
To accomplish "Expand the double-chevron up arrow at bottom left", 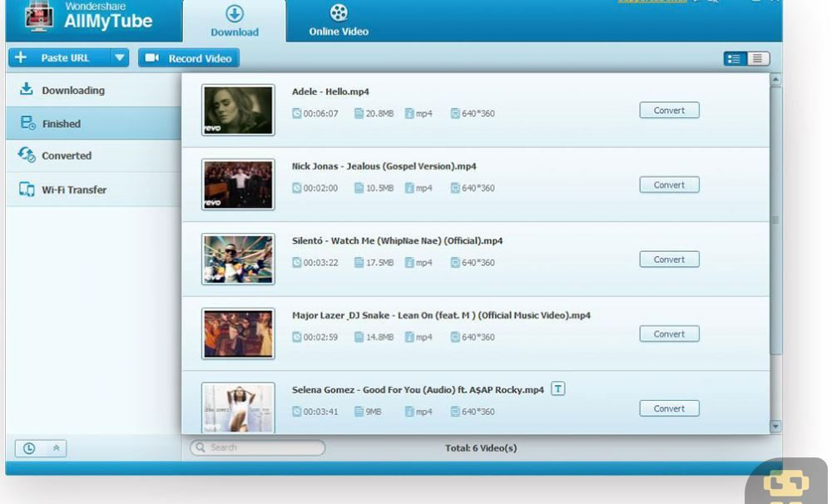I will point(57,448).
